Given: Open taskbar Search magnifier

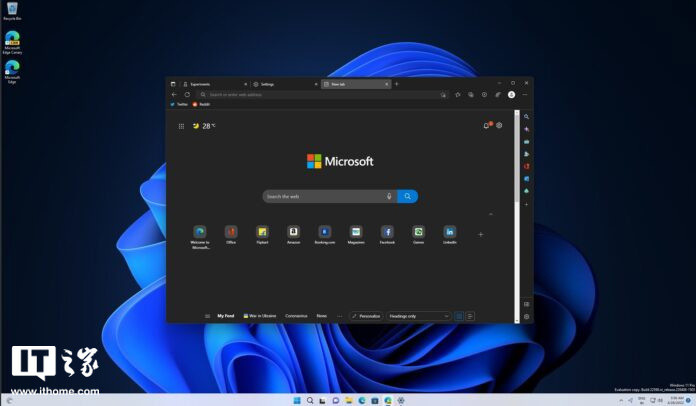Looking at the screenshot, I should [310, 400].
